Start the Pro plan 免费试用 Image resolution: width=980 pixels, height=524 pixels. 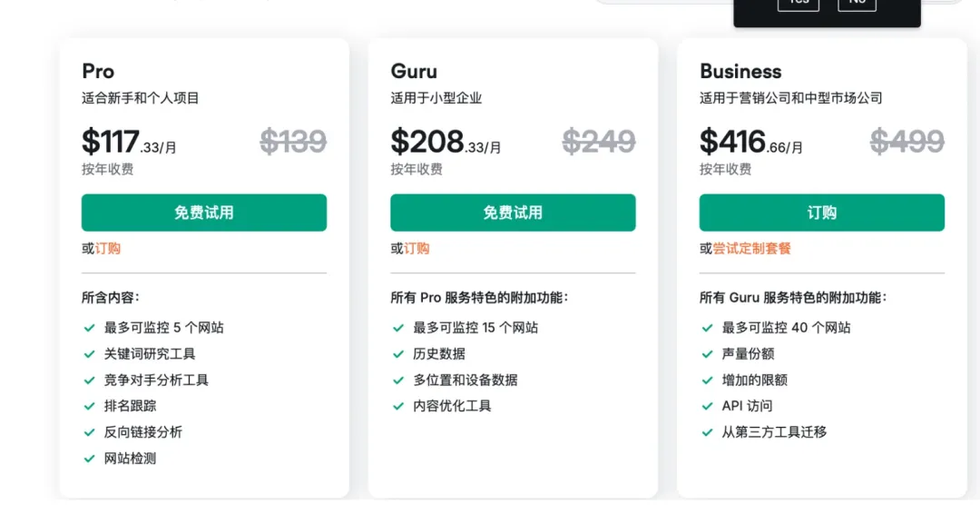(x=204, y=213)
